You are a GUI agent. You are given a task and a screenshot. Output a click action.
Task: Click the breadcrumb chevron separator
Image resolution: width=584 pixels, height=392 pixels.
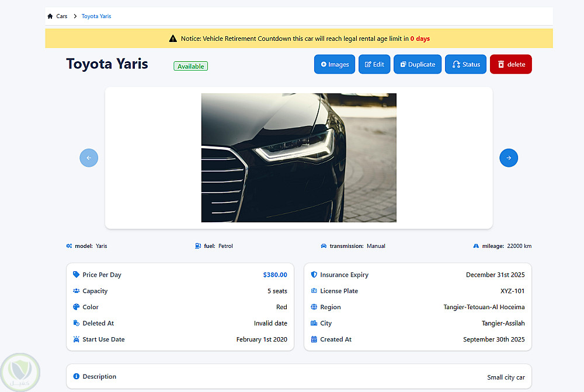pyautogui.click(x=75, y=16)
